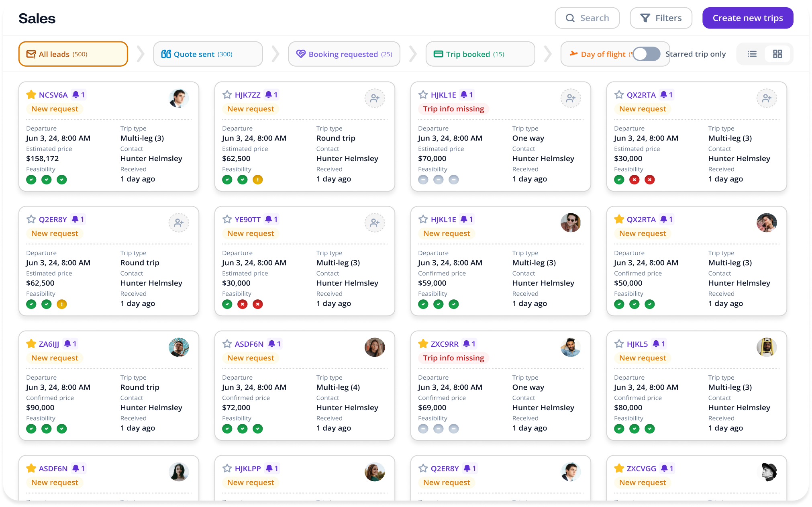This screenshot has width=812, height=507.
Task: Click assign-user icon on YE90TT card
Action: [375, 223]
